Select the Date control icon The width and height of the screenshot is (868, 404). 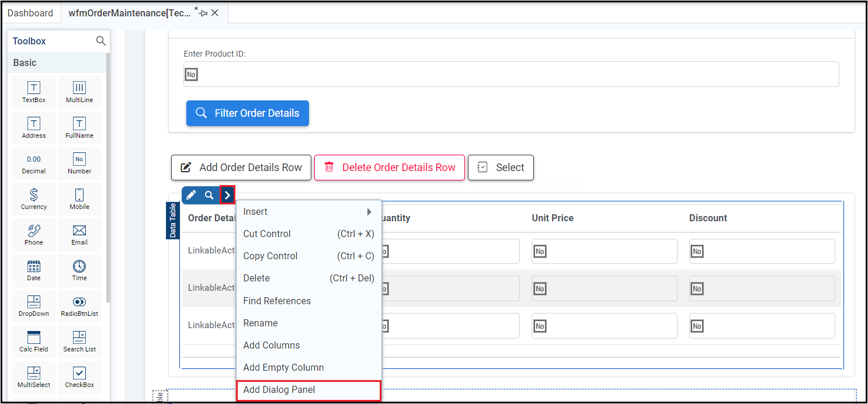click(x=34, y=270)
